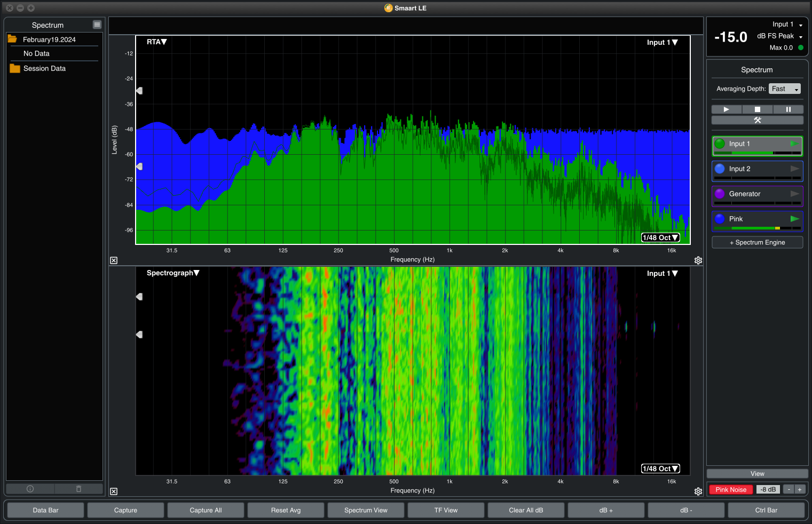Open the Spectrograph Input 1 selector
This screenshot has height=524, width=812.
coord(662,273)
